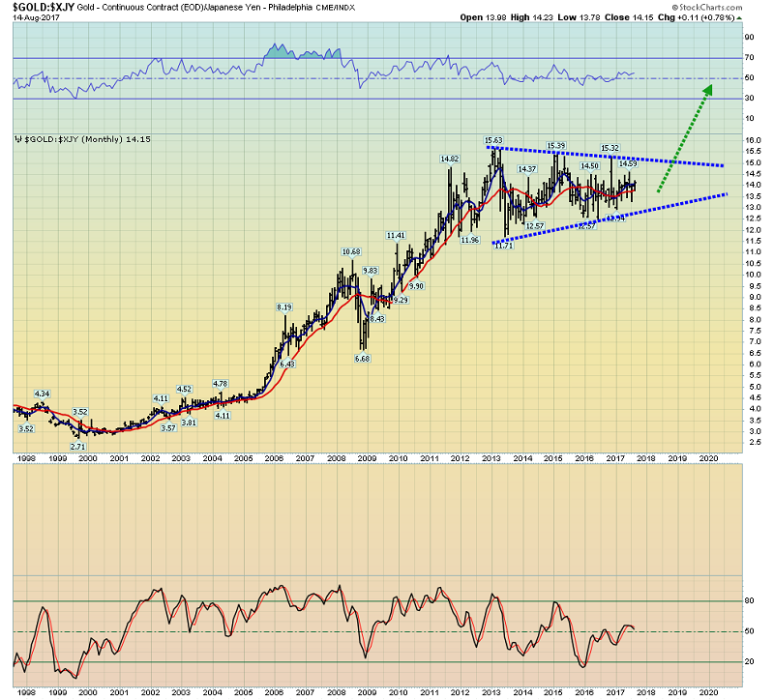Viewport: 774px width, 700px height.
Task: Click the Close 14.15 value in the header
Action: [628, 17]
